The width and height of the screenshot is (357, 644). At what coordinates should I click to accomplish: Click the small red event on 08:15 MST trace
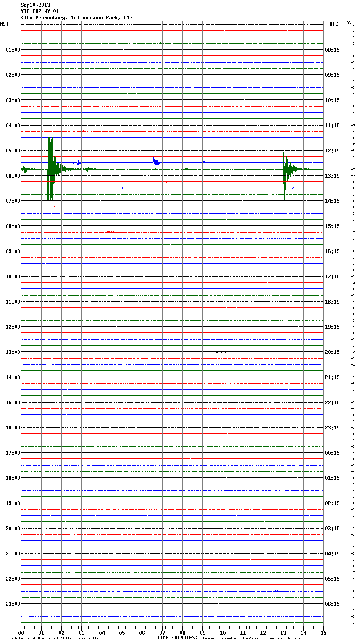coord(109,232)
